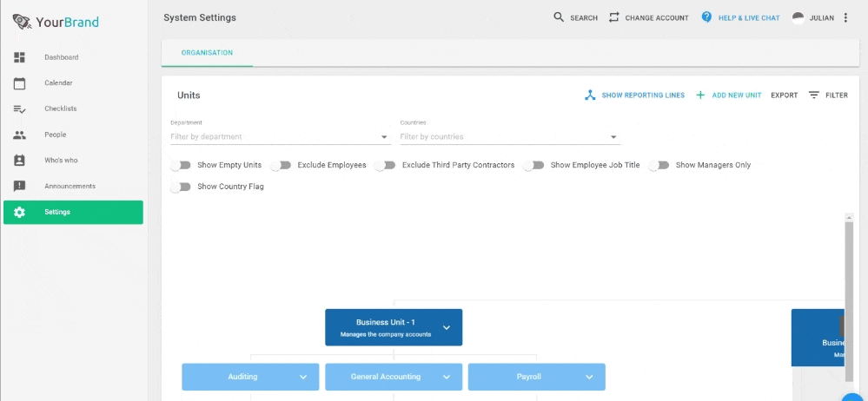Open the Filter by department dropdown
868x401 pixels.
(281, 136)
